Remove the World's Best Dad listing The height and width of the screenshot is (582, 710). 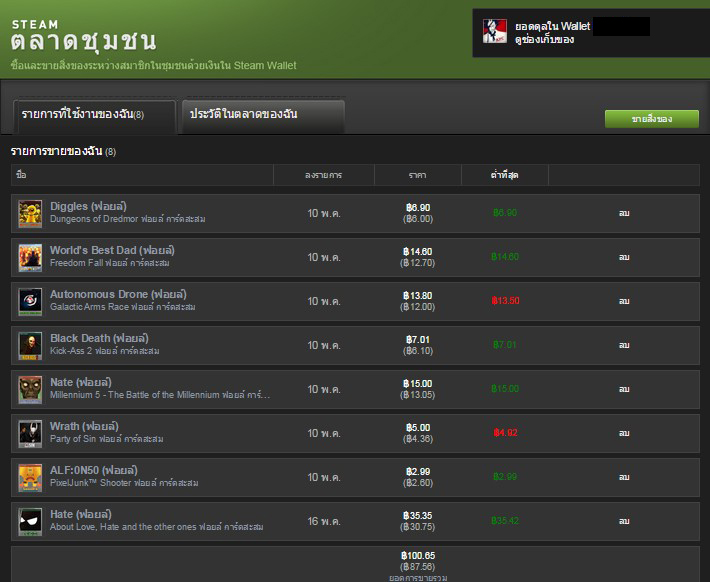[x=624, y=257]
